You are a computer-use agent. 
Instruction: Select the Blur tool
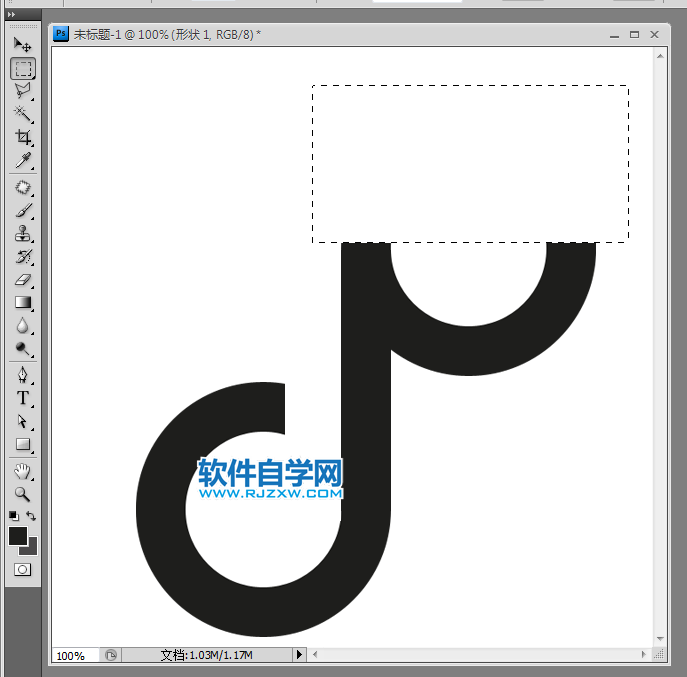pyautogui.click(x=23, y=326)
